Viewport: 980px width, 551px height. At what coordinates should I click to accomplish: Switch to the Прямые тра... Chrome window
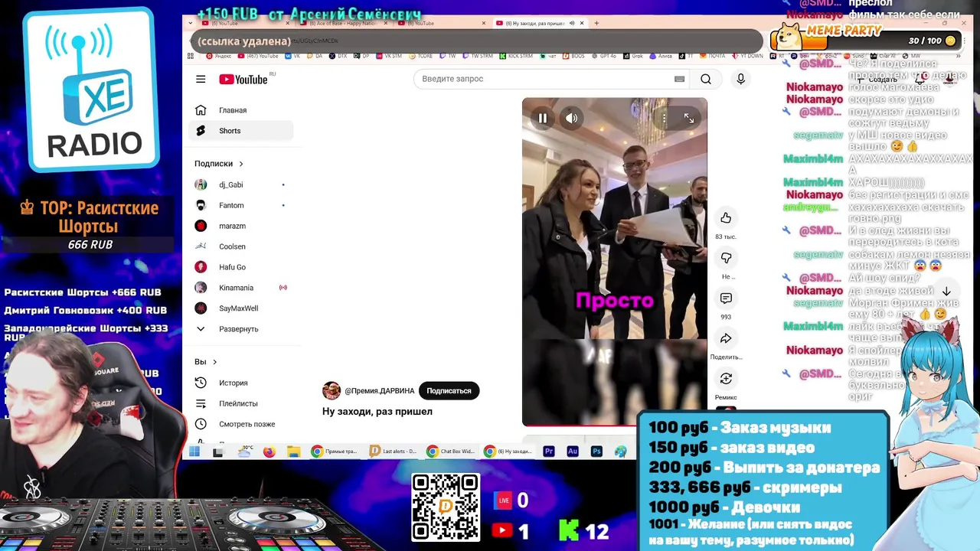pyautogui.click(x=334, y=452)
